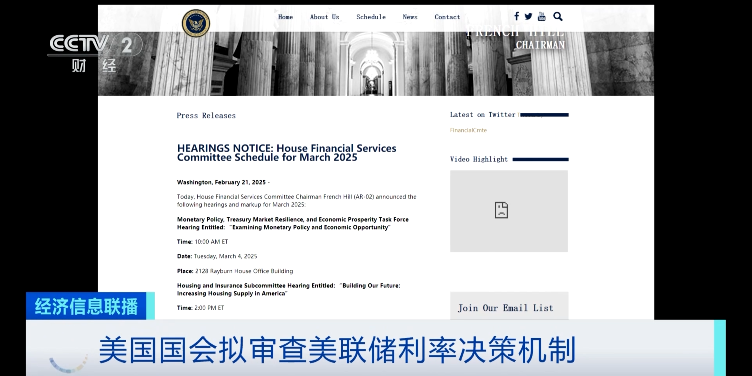Click the broken video placeholder icon
This screenshot has height=376, width=752.
(x=501, y=210)
